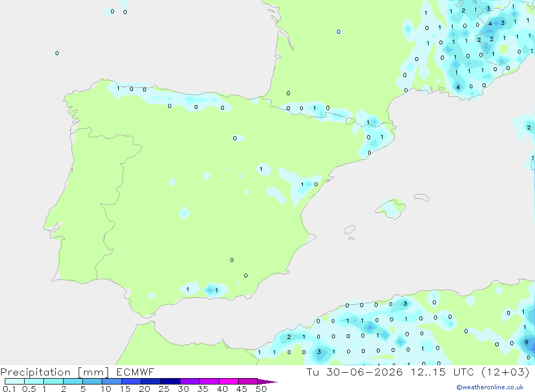Click the 0.1–0.5 mm palest legend swatch

pyautogui.click(x=14, y=381)
